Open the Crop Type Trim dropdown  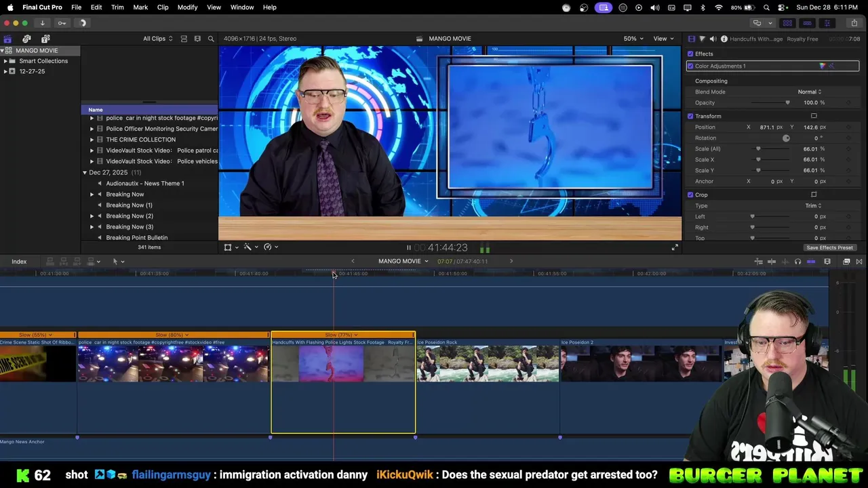(x=813, y=205)
